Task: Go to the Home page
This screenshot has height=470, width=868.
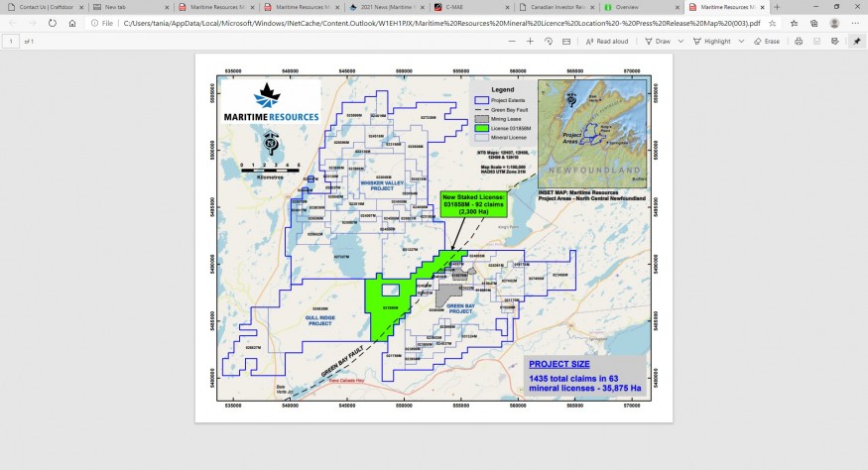Action: click(x=72, y=23)
